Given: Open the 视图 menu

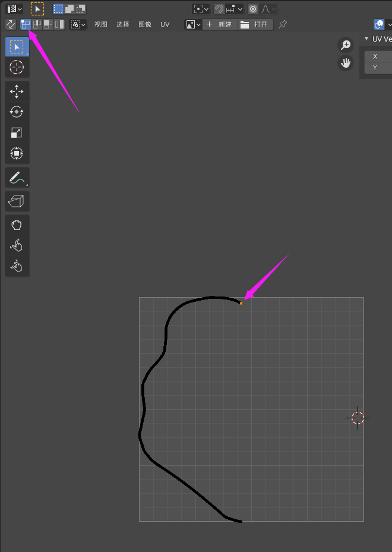Looking at the screenshot, I should [x=100, y=24].
